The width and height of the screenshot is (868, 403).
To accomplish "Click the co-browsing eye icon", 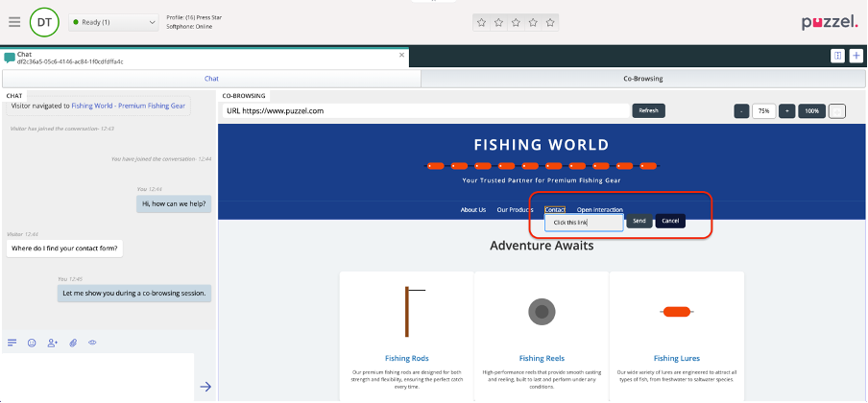I will (93, 343).
